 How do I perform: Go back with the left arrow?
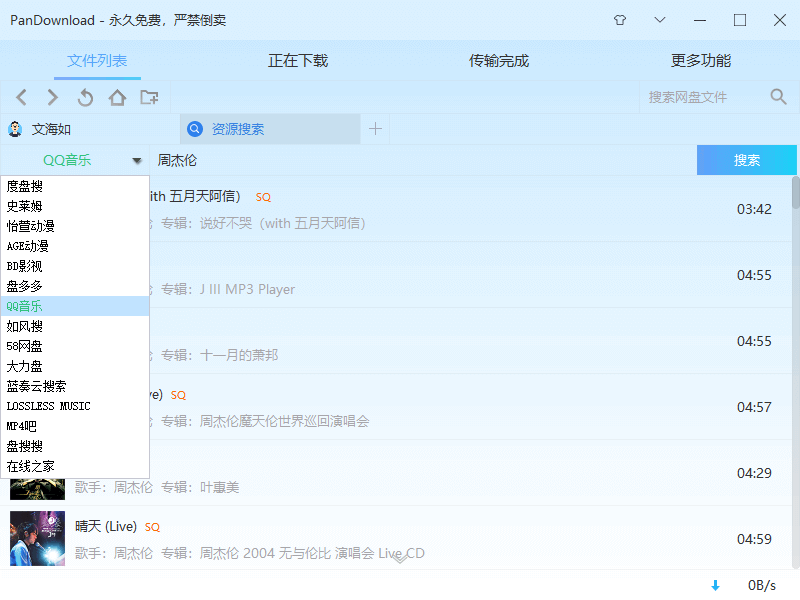[21, 97]
